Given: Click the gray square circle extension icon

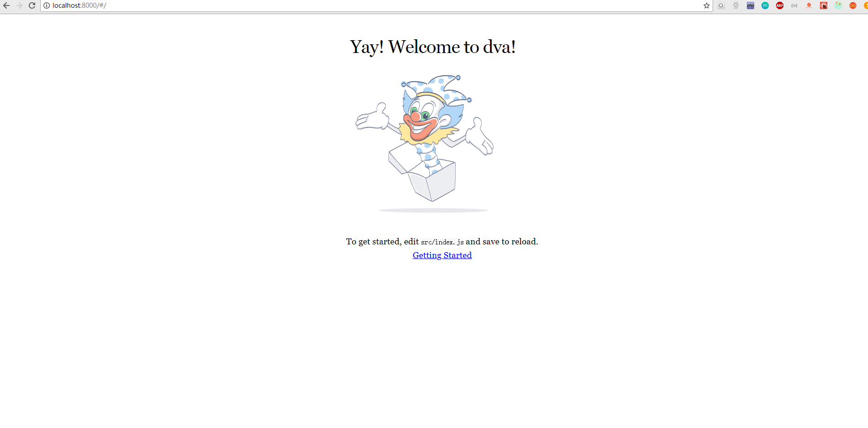Looking at the screenshot, I should 721,5.
